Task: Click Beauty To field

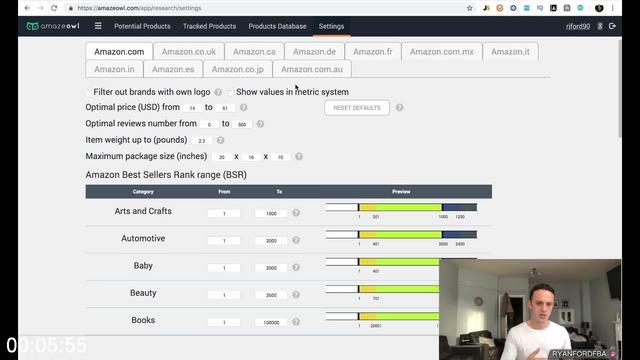Action: (271, 295)
